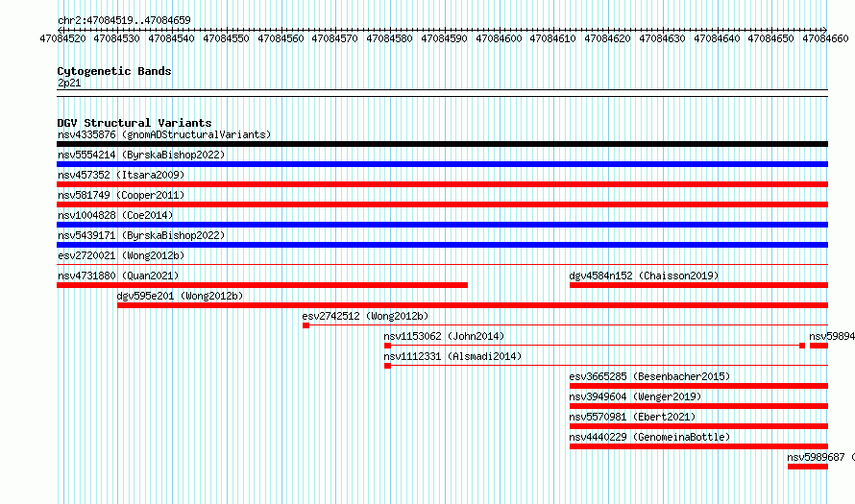This screenshot has width=855, height=504.
Task: Click the DGV Structural Variants track title
Action: coord(134,123)
